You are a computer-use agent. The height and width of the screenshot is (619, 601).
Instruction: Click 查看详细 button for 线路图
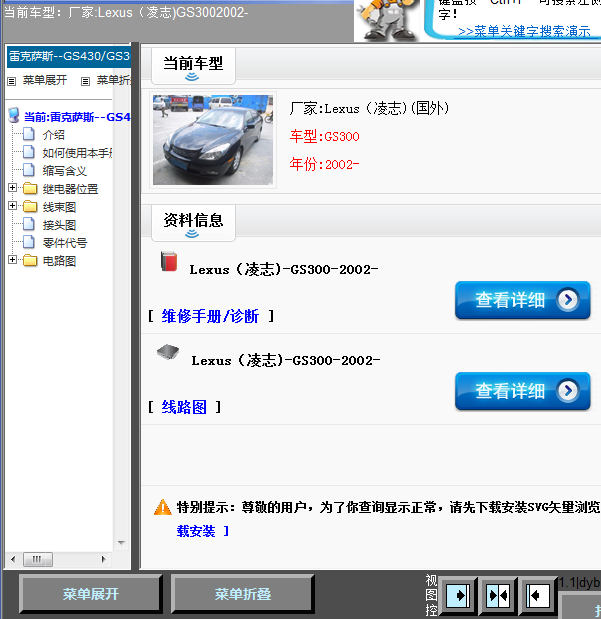click(x=522, y=391)
